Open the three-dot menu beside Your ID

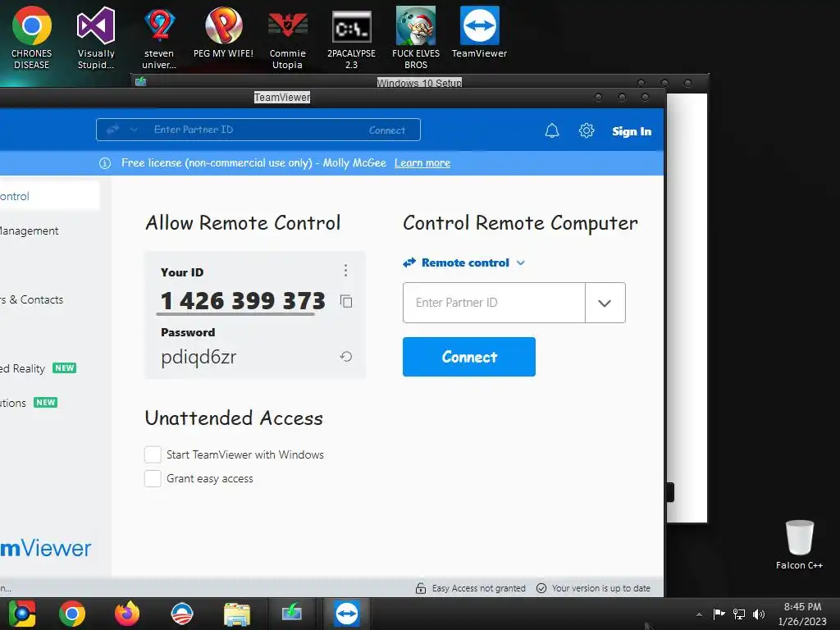(345, 271)
